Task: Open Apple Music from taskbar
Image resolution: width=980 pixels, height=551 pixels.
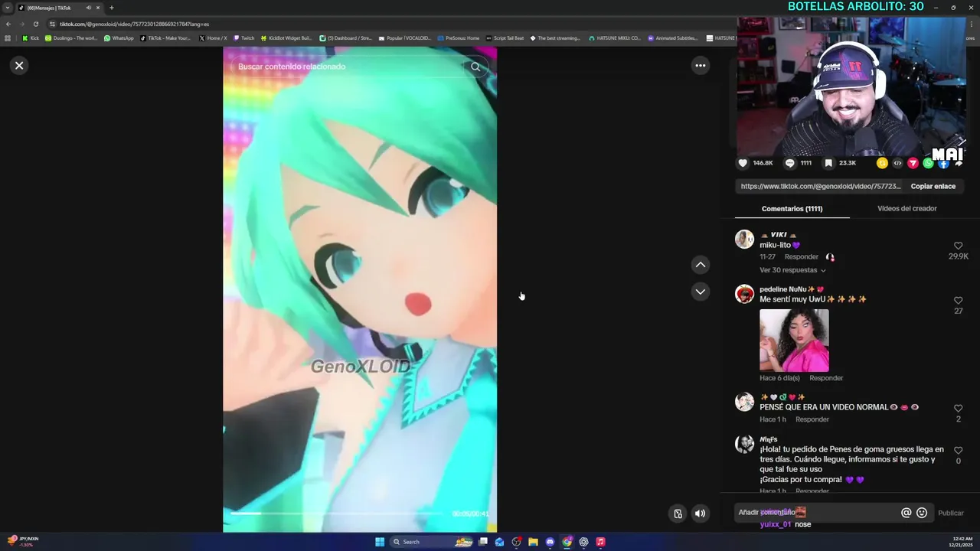Action: click(x=600, y=542)
